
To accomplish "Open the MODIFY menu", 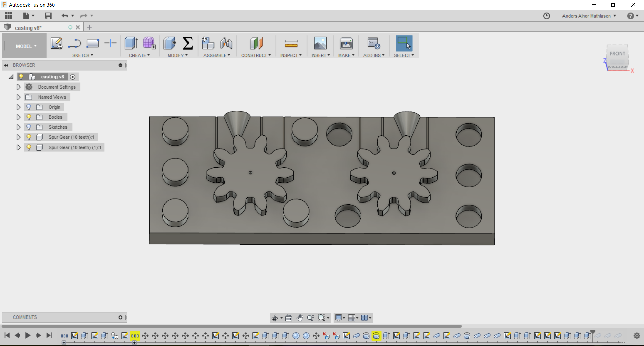I will [178, 55].
